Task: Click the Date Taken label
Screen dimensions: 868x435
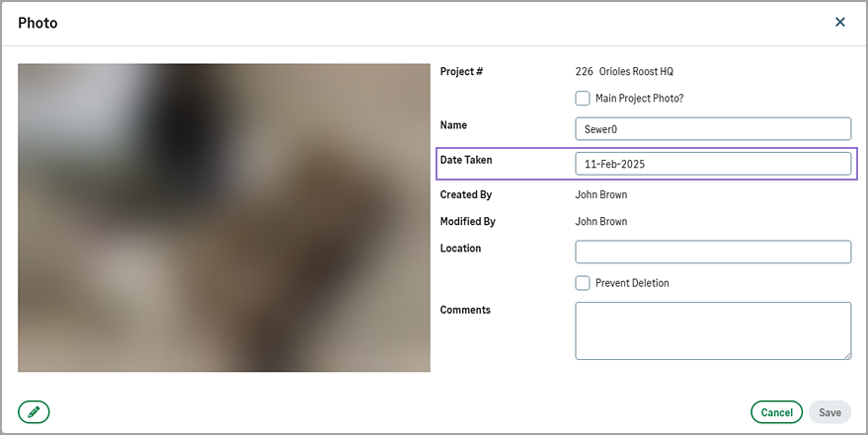Action: [466, 160]
